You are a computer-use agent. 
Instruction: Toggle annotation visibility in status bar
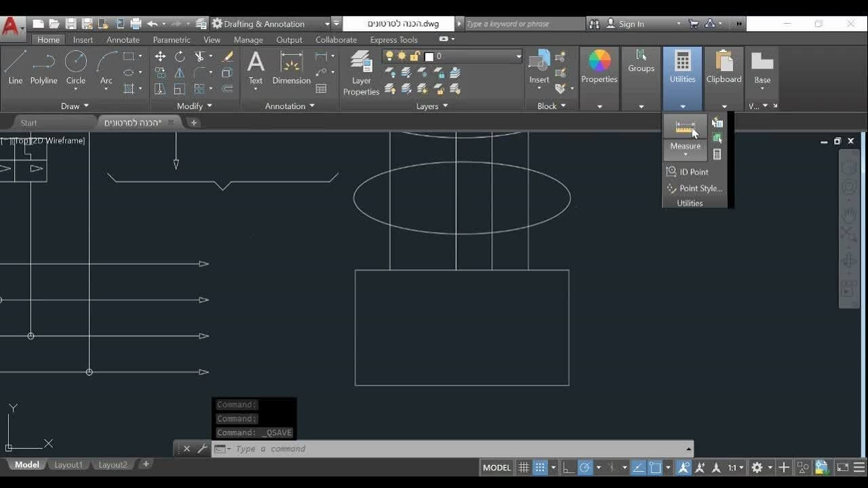(x=684, y=468)
